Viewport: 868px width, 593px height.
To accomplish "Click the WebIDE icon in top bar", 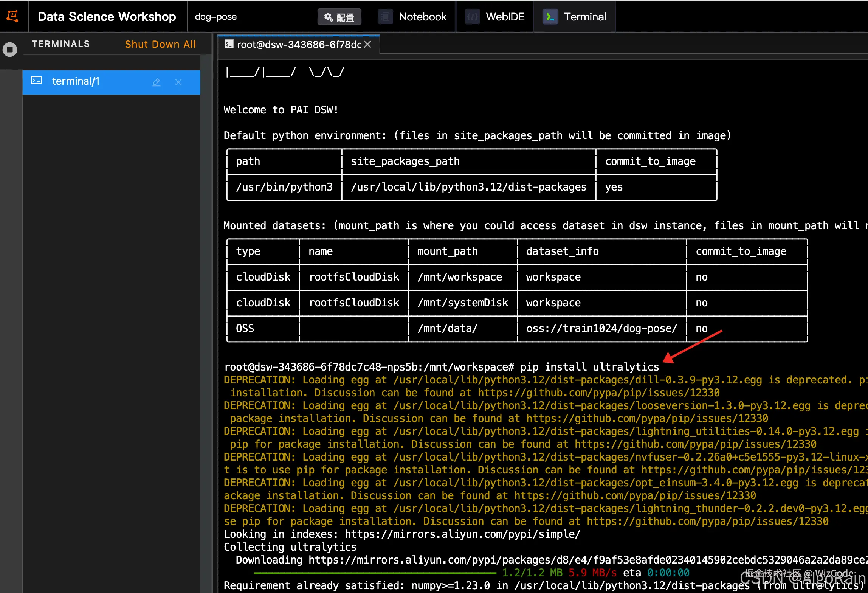I will [x=472, y=17].
